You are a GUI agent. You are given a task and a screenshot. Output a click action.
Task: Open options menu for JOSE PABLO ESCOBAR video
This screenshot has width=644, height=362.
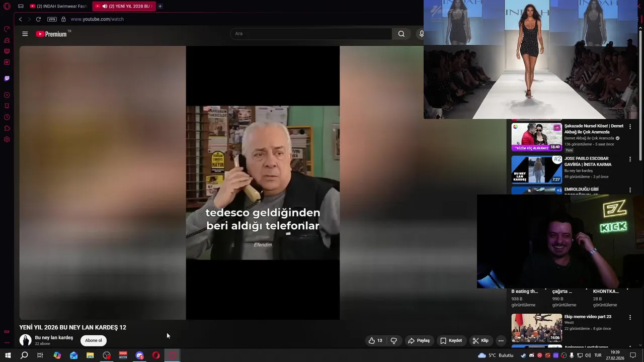[630, 159]
